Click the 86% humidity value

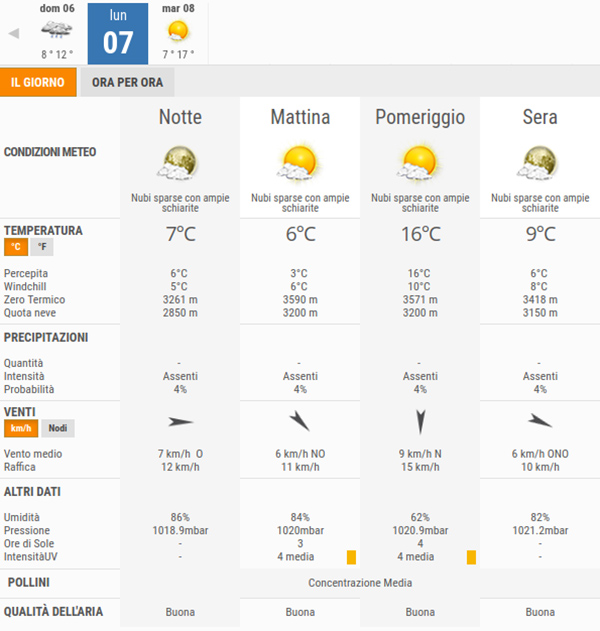[180, 517]
